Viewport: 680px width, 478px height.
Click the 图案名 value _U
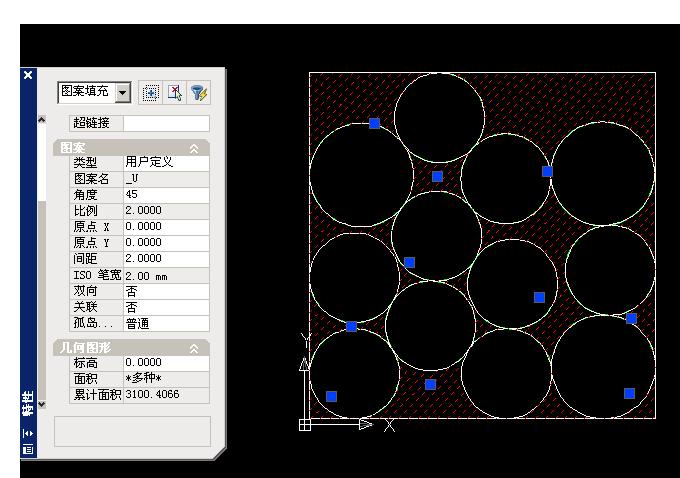coord(166,179)
